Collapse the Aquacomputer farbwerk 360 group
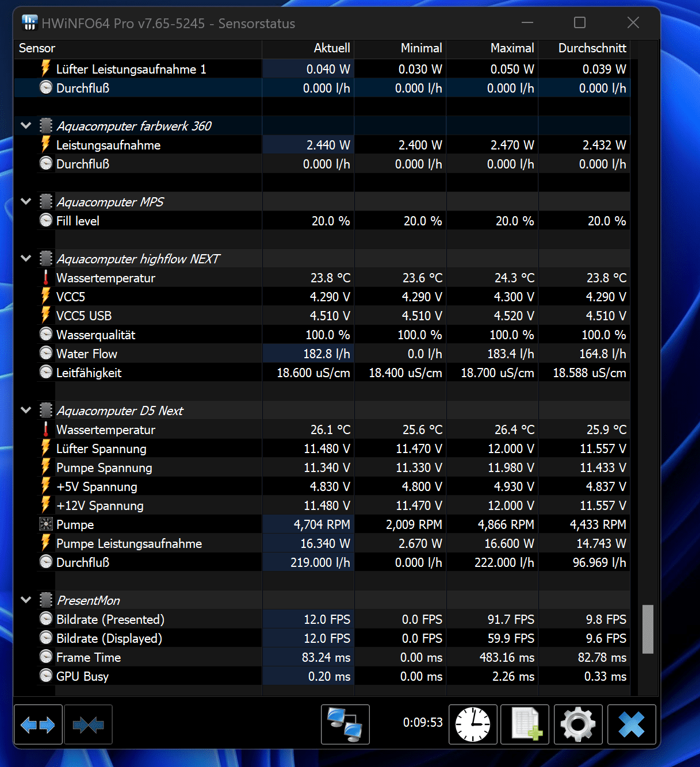Viewport: 700px width, 767px height. [26, 125]
